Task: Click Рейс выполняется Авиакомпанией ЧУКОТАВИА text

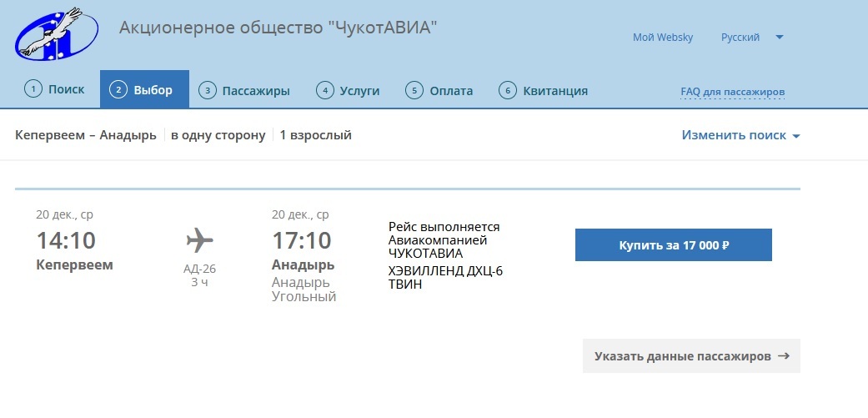Action: pos(444,240)
